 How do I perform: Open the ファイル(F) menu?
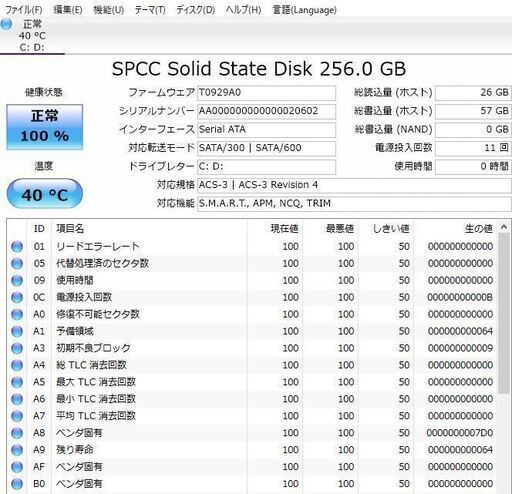tap(23, 10)
